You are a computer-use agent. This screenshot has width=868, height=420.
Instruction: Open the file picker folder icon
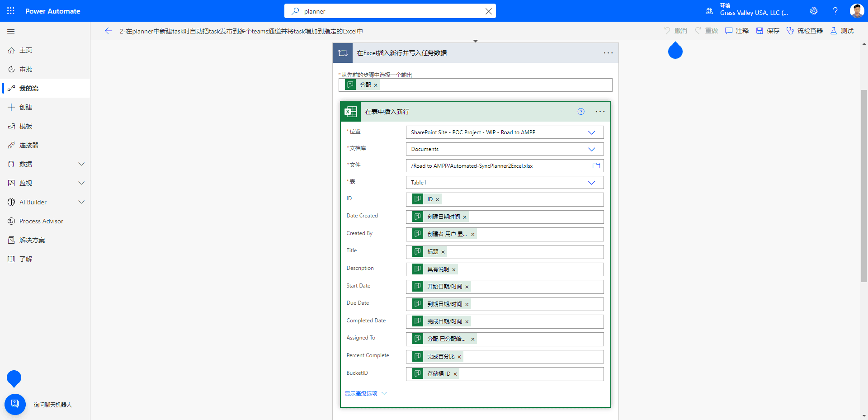tap(596, 166)
